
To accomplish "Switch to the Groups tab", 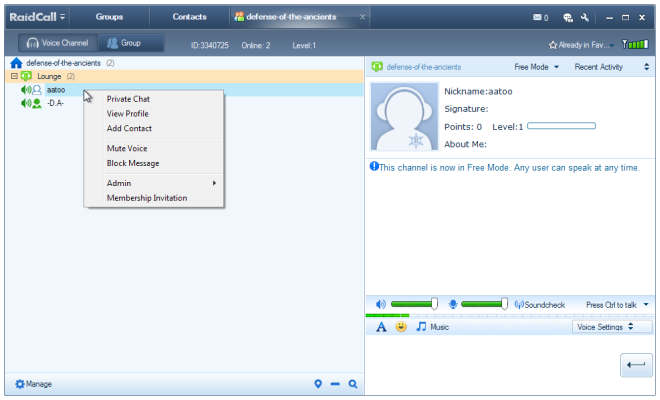I will coord(109,17).
